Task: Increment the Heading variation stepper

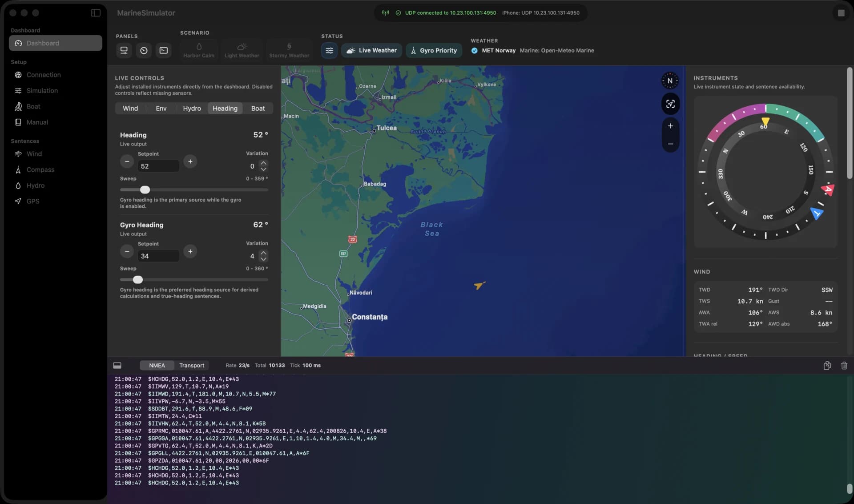Action: pos(263,163)
